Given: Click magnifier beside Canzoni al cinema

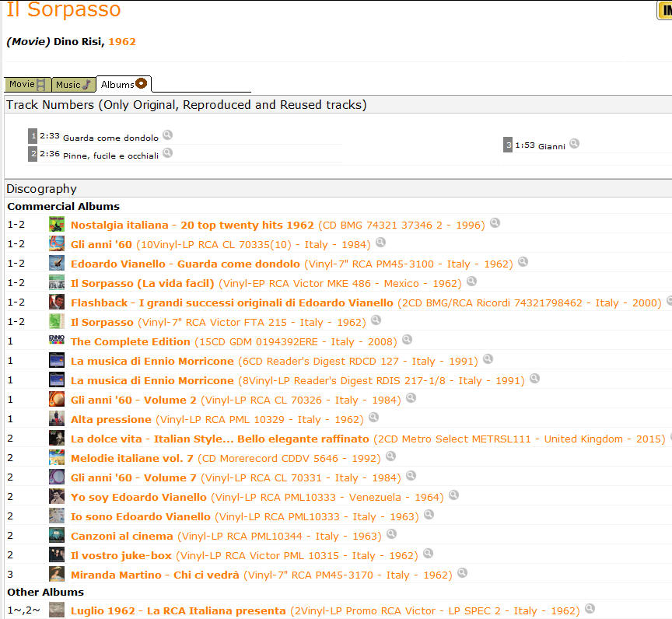Looking at the screenshot, I should [391, 534].
